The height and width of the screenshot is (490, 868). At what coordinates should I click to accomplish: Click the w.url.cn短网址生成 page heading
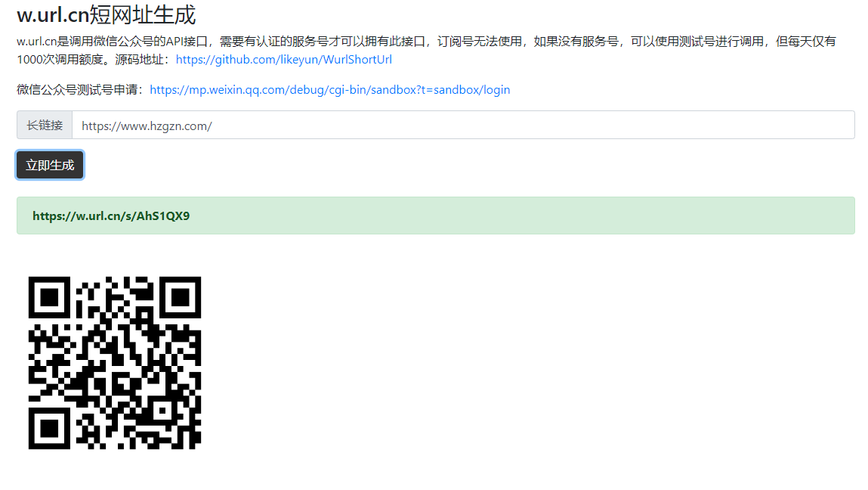point(106,14)
